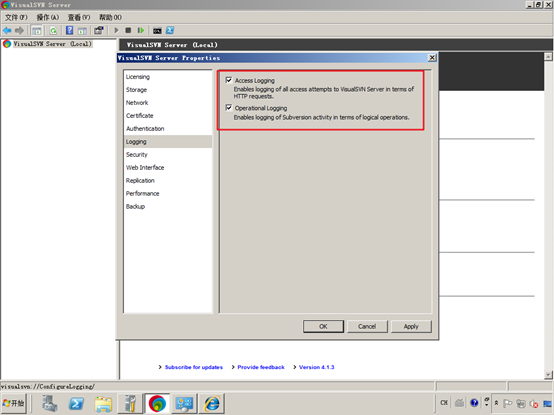This screenshot has height=415, width=554.
Task: Select VisualSVN Server (Local) tree node
Action: (x=52, y=44)
